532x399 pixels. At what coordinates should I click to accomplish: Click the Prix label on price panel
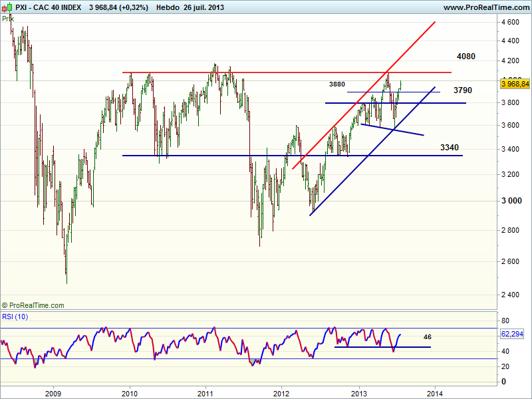pos(8,19)
